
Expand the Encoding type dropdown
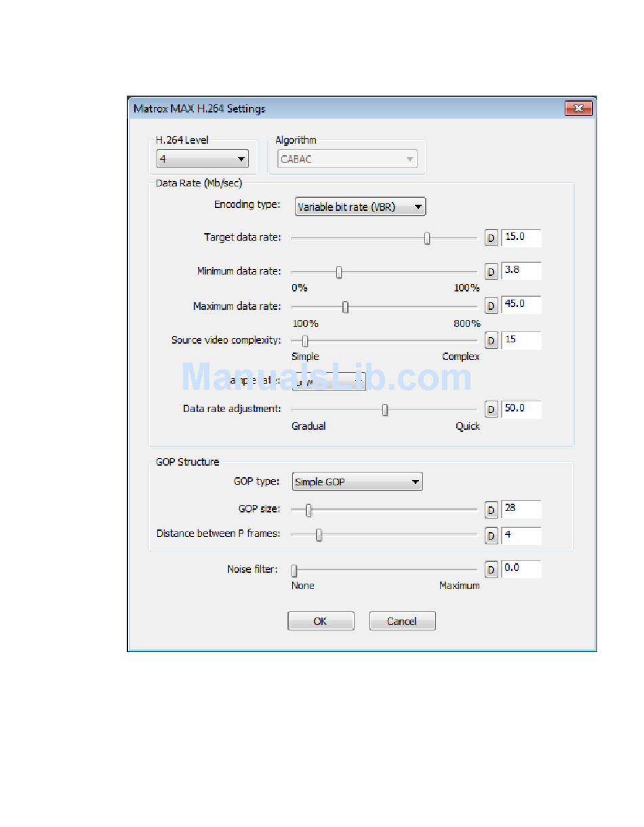pyautogui.click(x=360, y=207)
